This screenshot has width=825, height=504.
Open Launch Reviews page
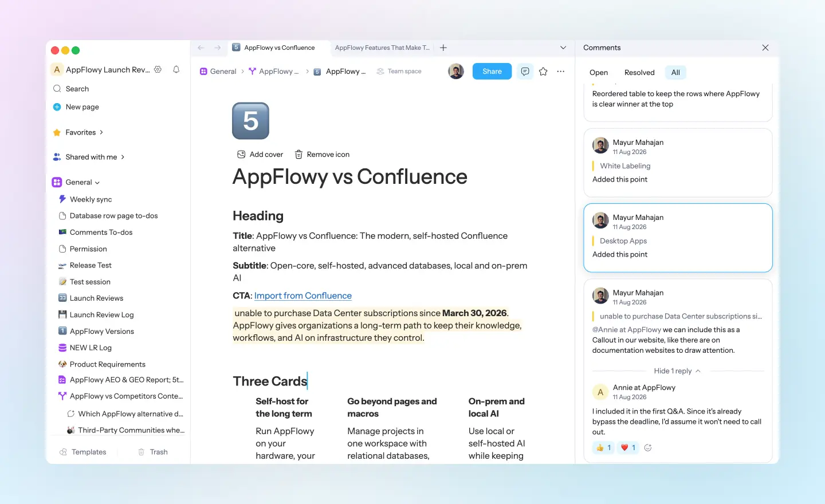(x=96, y=298)
